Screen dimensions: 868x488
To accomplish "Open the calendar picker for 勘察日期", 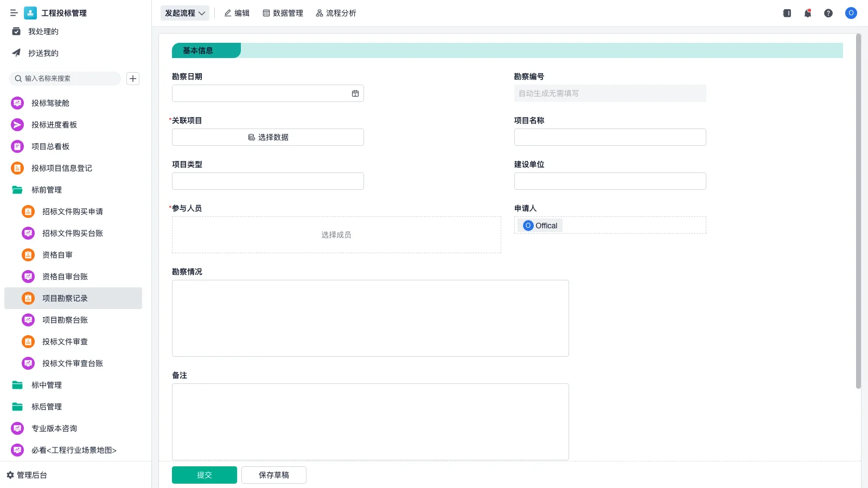I will point(355,93).
